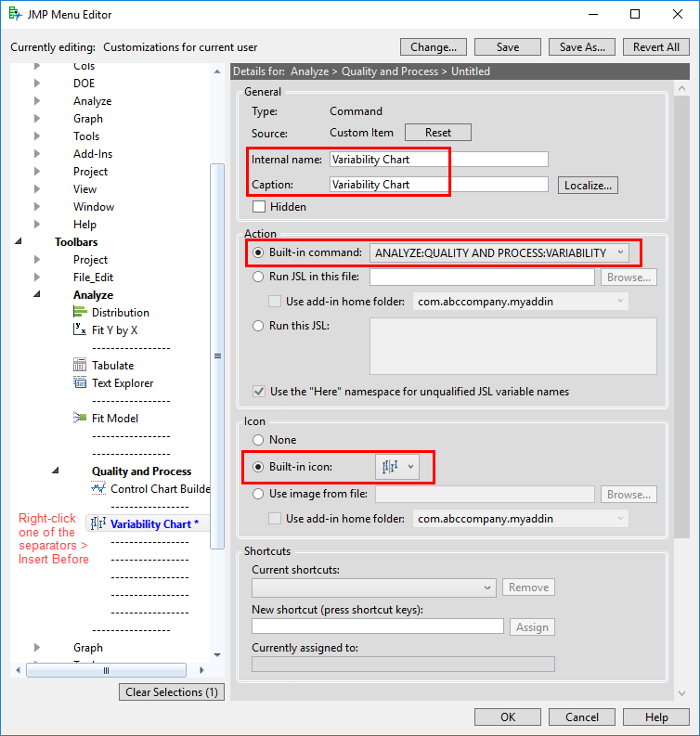
Task: Click the tree horizontal scrollbar thumb
Action: (106, 670)
